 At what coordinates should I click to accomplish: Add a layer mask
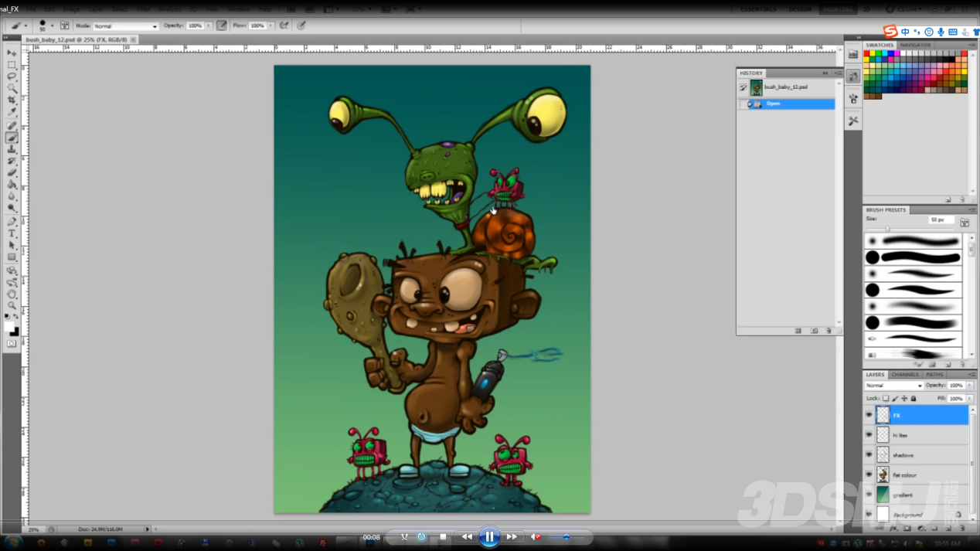[x=907, y=529]
